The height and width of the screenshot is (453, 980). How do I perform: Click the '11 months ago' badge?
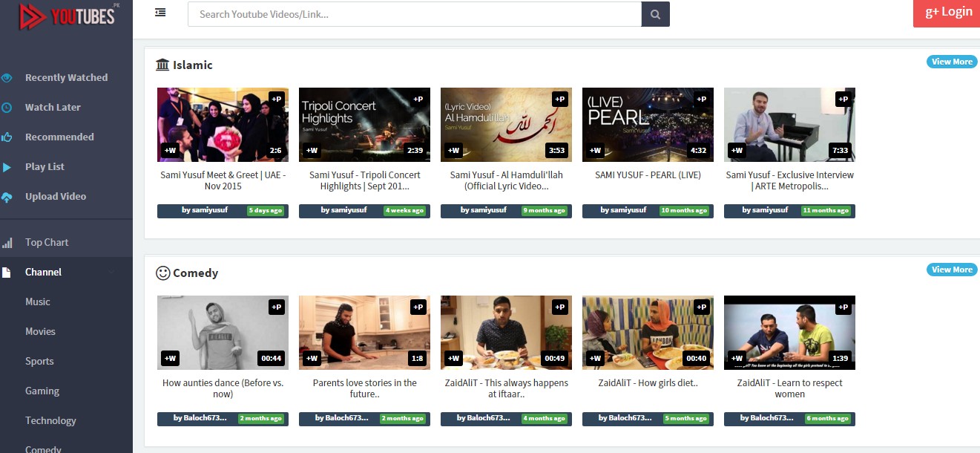(x=826, y=211)
